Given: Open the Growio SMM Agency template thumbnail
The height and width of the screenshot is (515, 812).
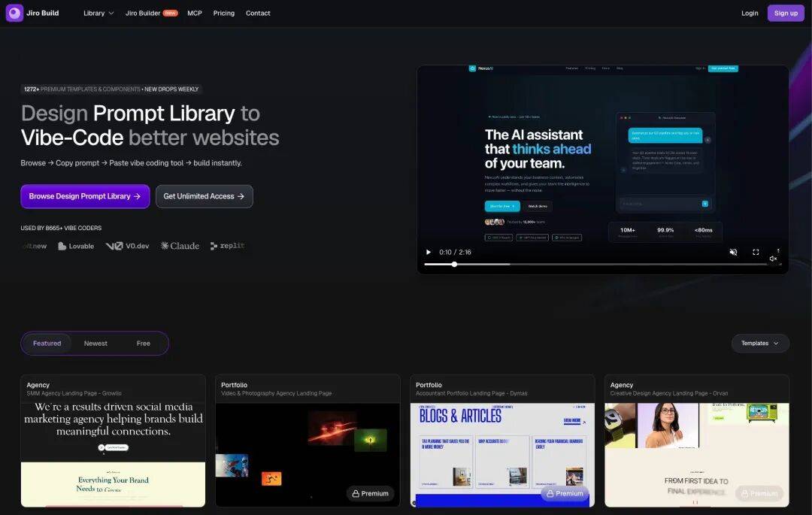Looking at the screenshot, I should pyautogui.click(x=113, y=455).
